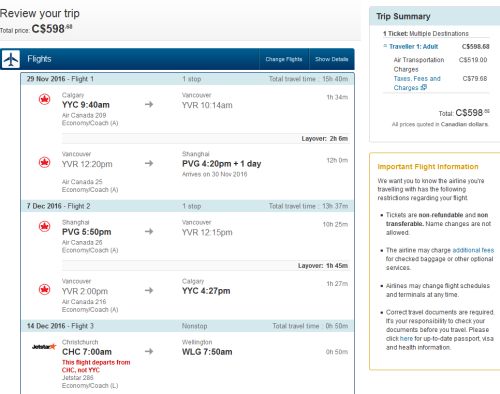Click the airplane Flights icon

point(11,59)
